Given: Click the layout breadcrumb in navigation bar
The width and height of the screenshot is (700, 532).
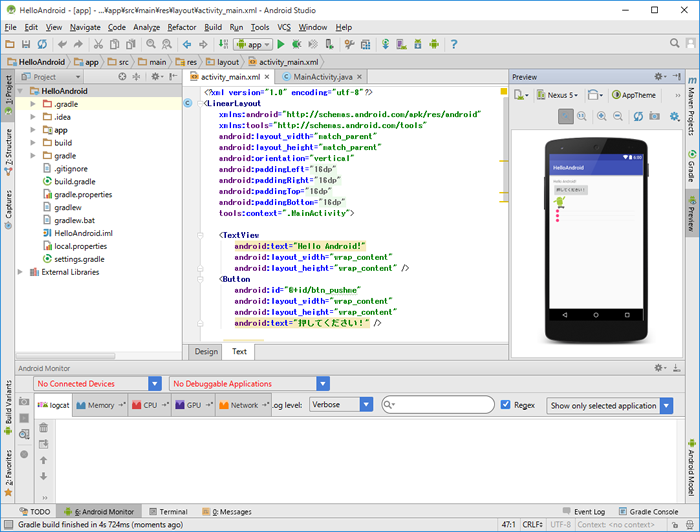Looking at the screenshot, I should tap(223, 62).
